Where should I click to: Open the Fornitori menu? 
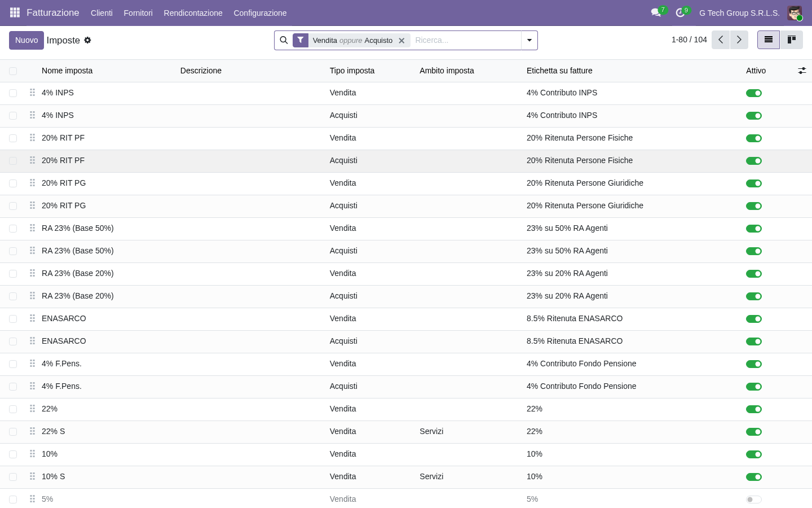[x=138, y=13]
